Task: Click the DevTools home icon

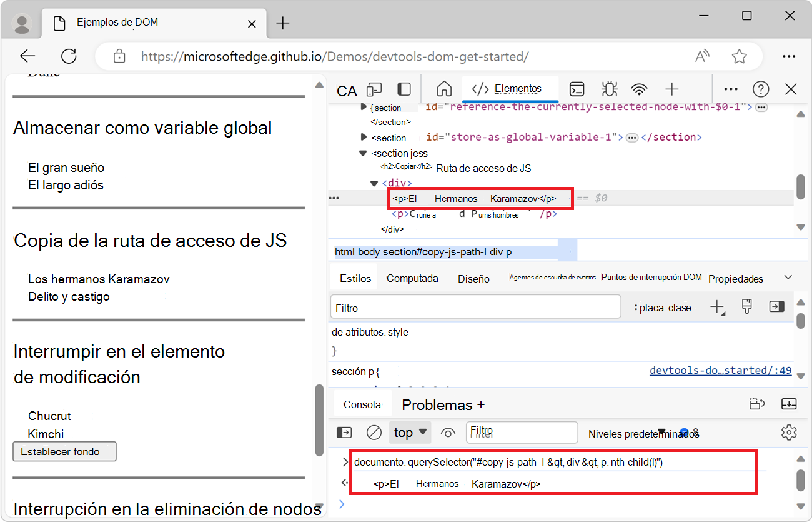Action: tap(444, 89)
